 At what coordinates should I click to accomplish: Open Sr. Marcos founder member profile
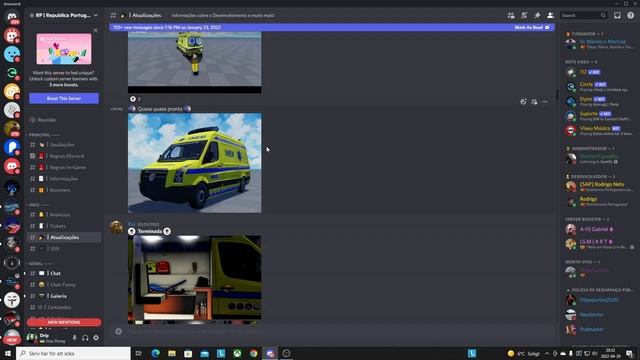(599, 44)
